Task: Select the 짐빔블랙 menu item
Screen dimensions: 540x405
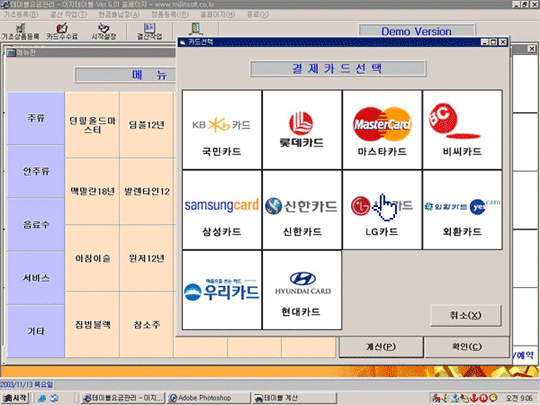Action: (x=92, y=325)
